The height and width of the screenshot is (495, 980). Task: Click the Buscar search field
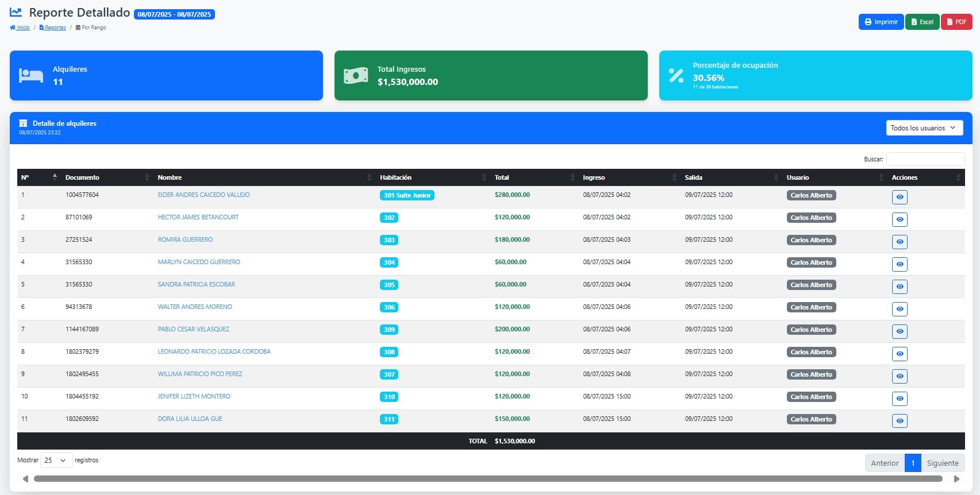925,159
